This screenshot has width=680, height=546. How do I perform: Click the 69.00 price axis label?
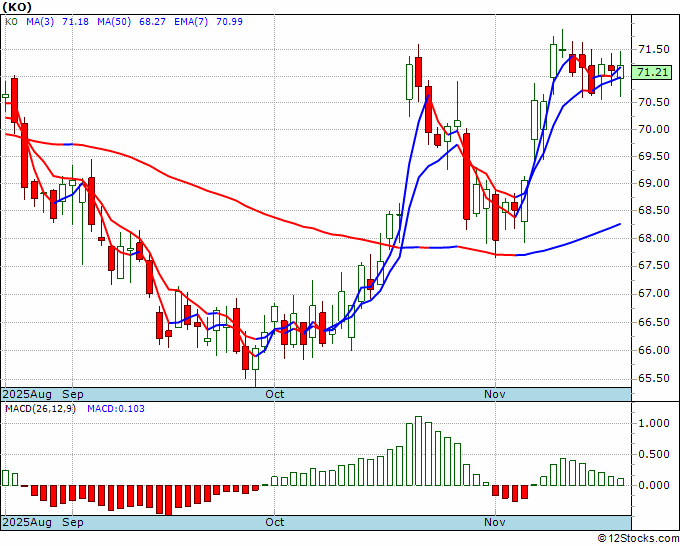point(653,183)
